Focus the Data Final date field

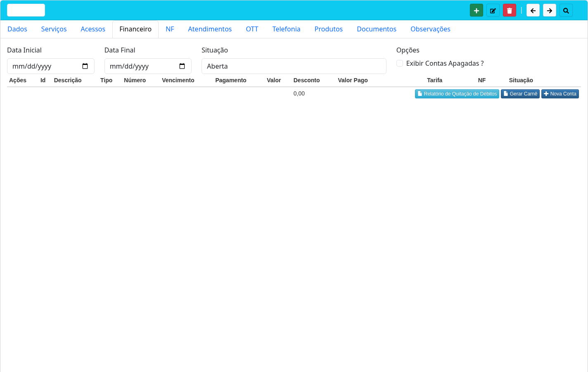tap(148, 66)
